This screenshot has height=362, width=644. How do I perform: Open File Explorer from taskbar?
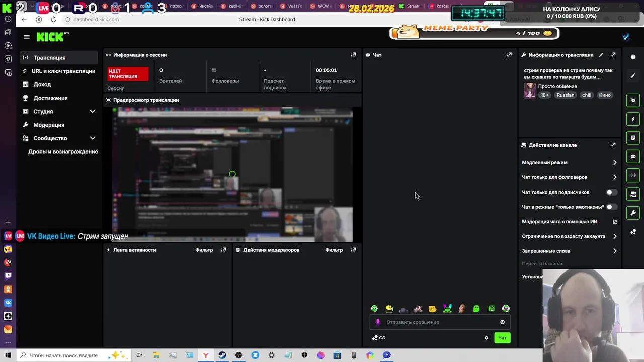[156, 355]
